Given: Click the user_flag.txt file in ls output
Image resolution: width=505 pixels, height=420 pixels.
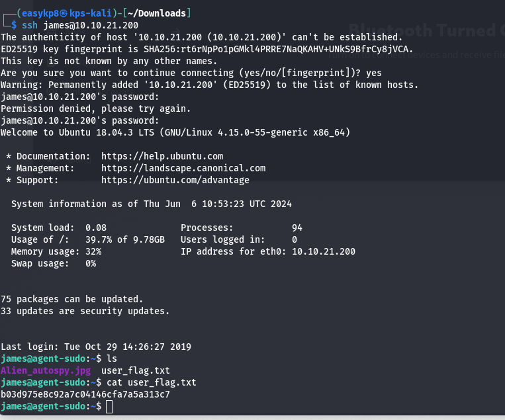Looking at the screenshot, I should 136,371.
